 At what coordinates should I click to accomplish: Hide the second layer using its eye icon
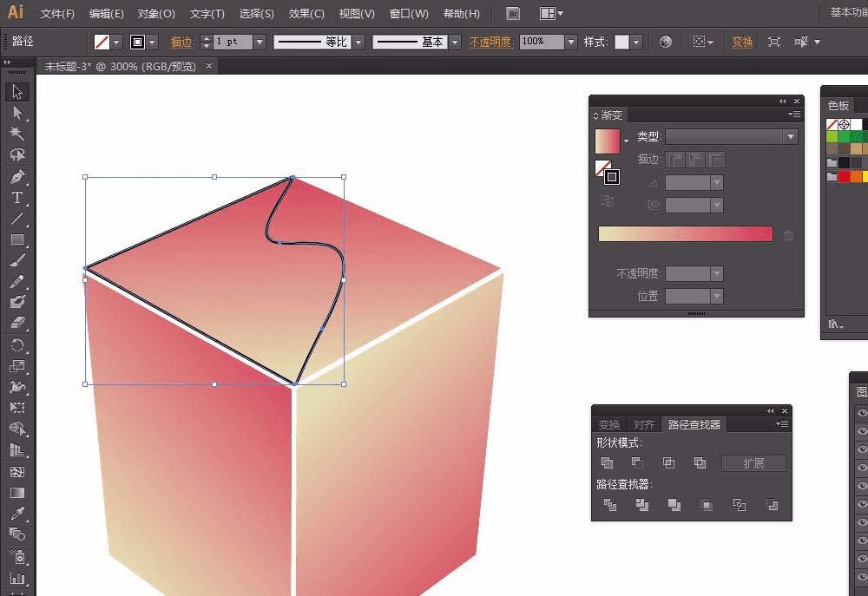tap(862, 432)
